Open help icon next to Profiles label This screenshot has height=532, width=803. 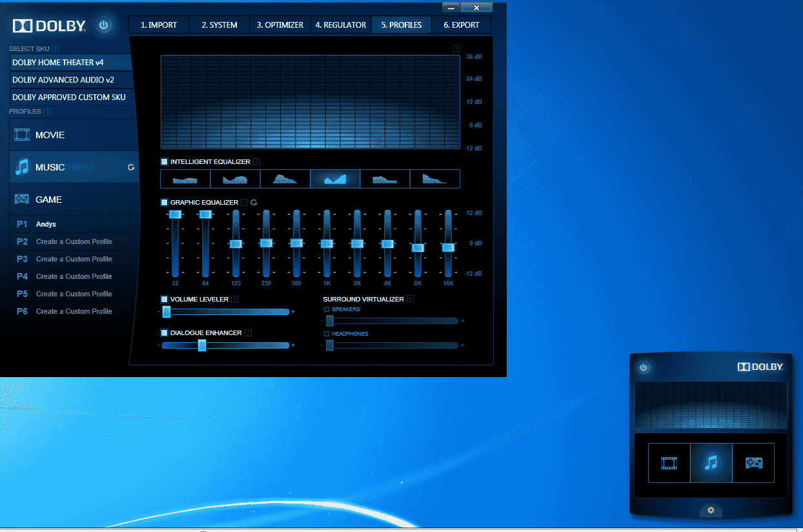tap(46, 111)
